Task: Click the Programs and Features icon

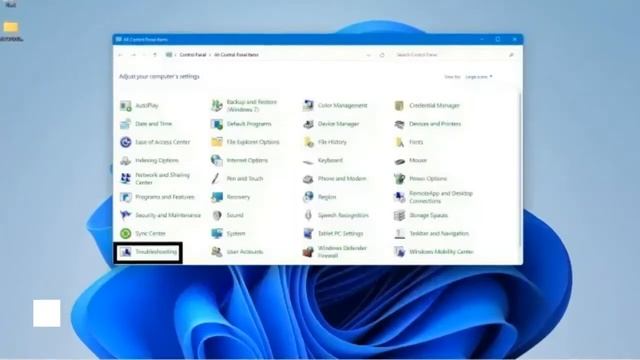Action: 125,197
